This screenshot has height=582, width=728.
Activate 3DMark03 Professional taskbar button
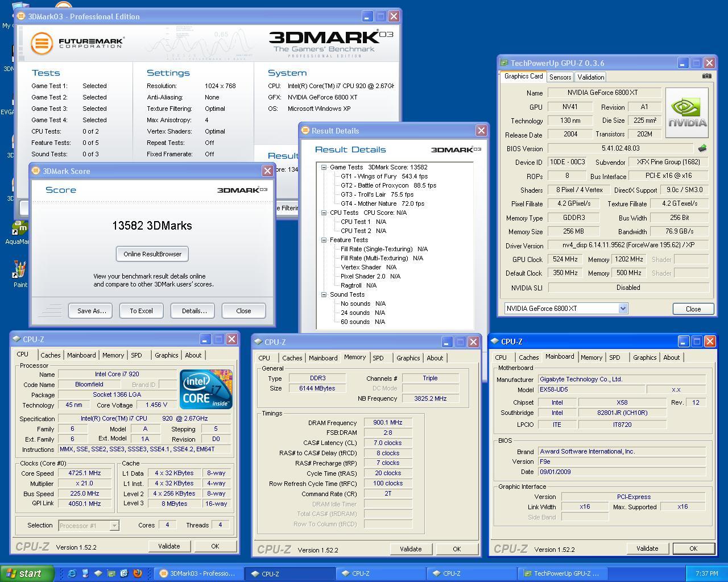point(198,573)
